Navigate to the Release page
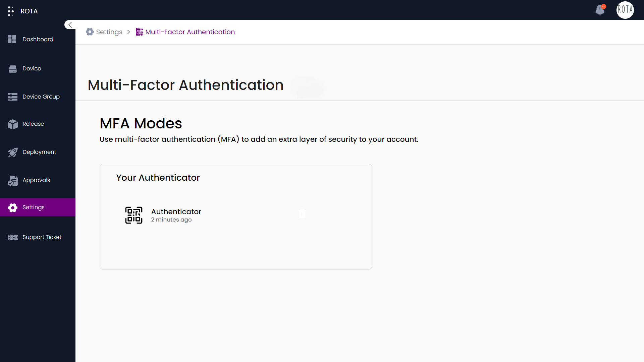This screenshot has height=362, width=644. coord(33,124)
